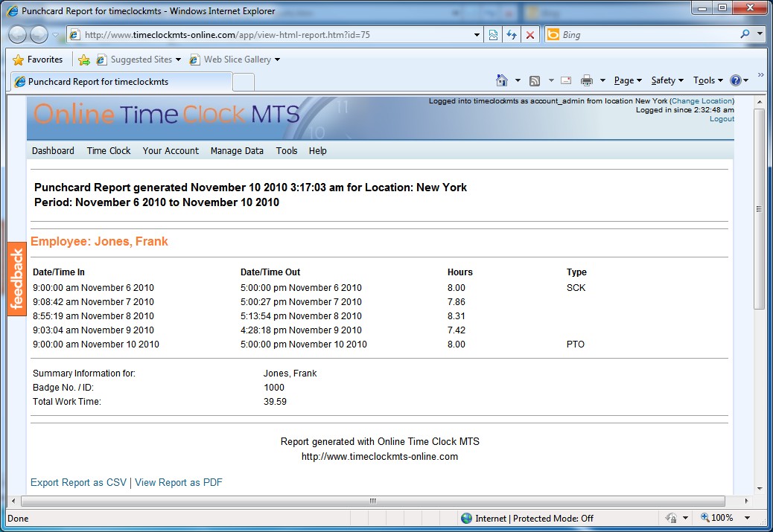Image resolution: width=773 pixels, height=532 pixels.
Task: Open search provider dropdown arrow
Action: pos(760,34)
